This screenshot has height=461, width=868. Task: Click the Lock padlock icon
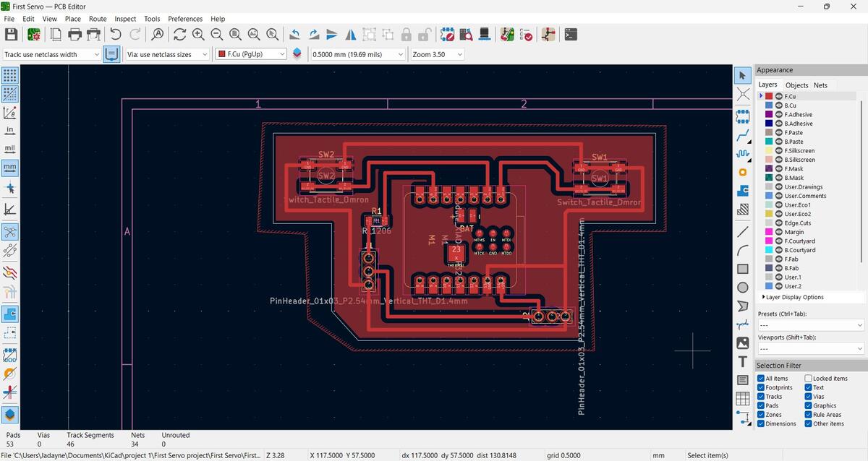coord(407,34)
